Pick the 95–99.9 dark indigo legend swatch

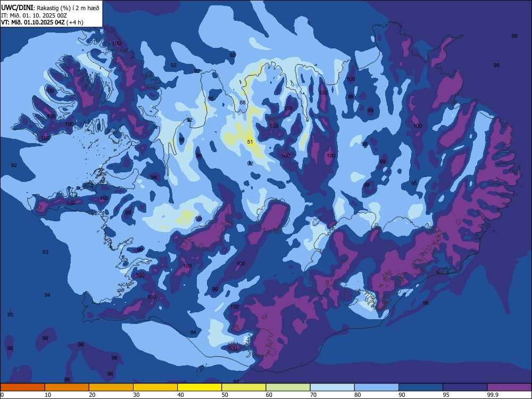pos(465,387)
